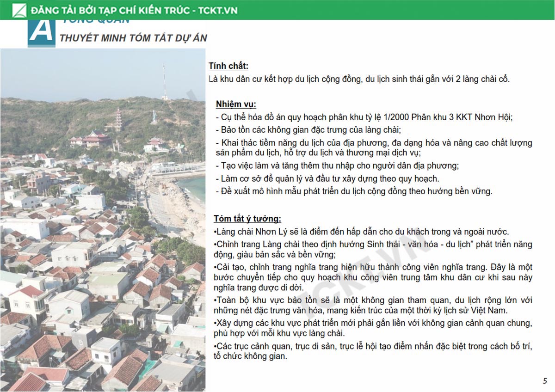Screen dimensions: 555x392
Task: Open the aerial photo of the fishing village
Action: pyautogui.click(x=103, y=220)
